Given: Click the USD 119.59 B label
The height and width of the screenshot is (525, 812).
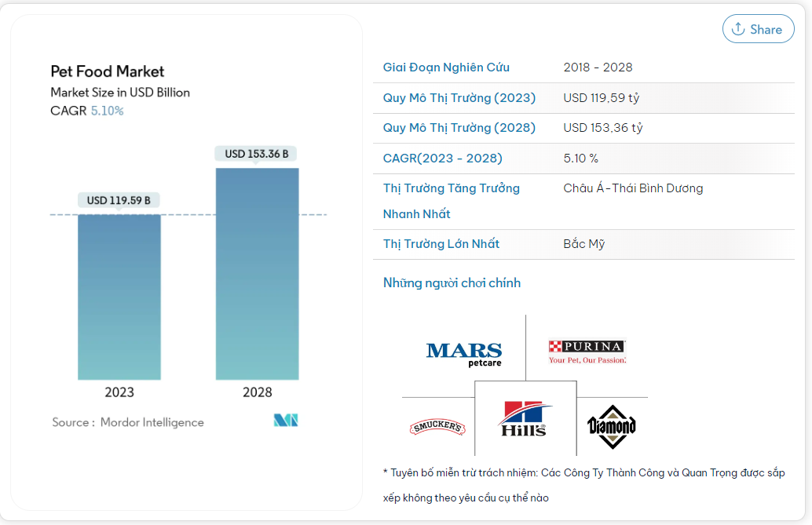Looking at the screenshot, I should [x=119, y=200].
